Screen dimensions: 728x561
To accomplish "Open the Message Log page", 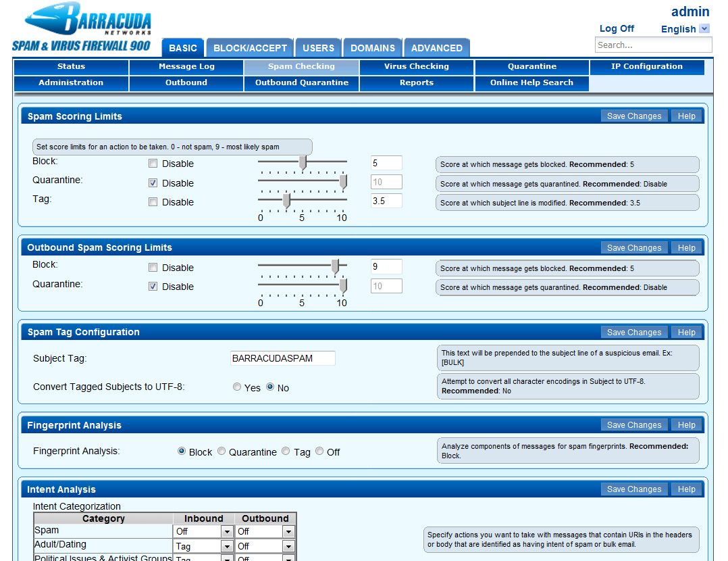I will (x=186, y=66).
